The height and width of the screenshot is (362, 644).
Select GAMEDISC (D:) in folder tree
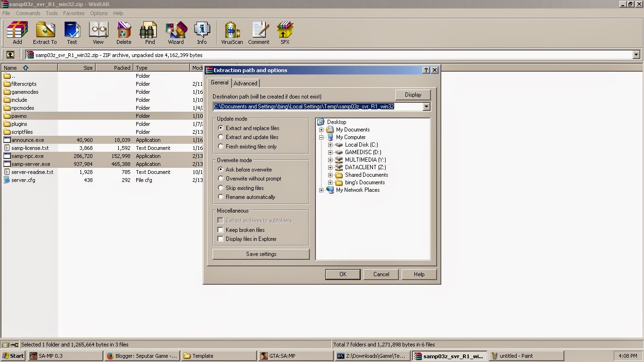[363, 152]
